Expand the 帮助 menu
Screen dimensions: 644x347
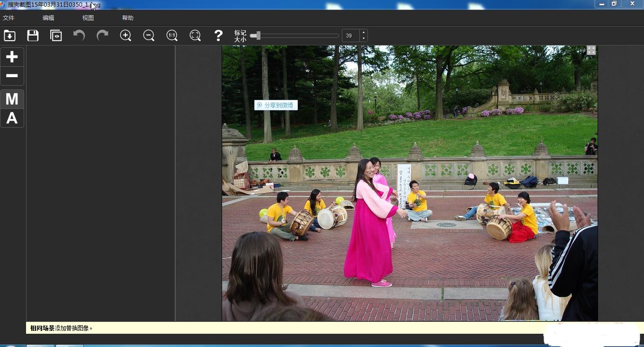coord(128,18)
